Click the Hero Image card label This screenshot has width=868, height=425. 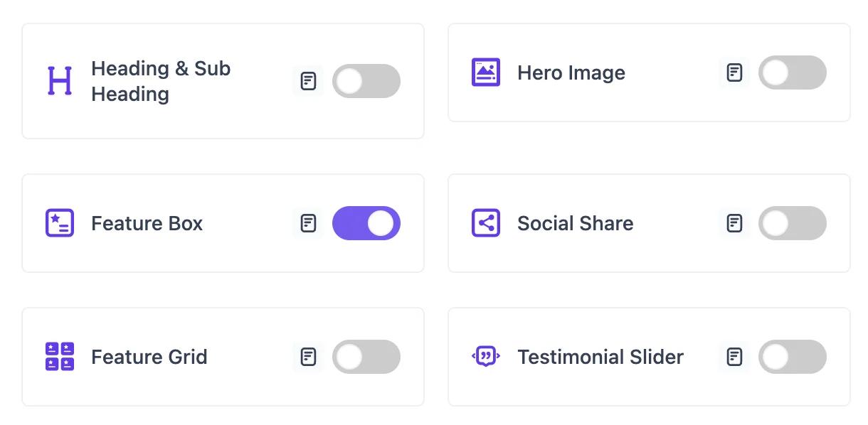(571, 72)
